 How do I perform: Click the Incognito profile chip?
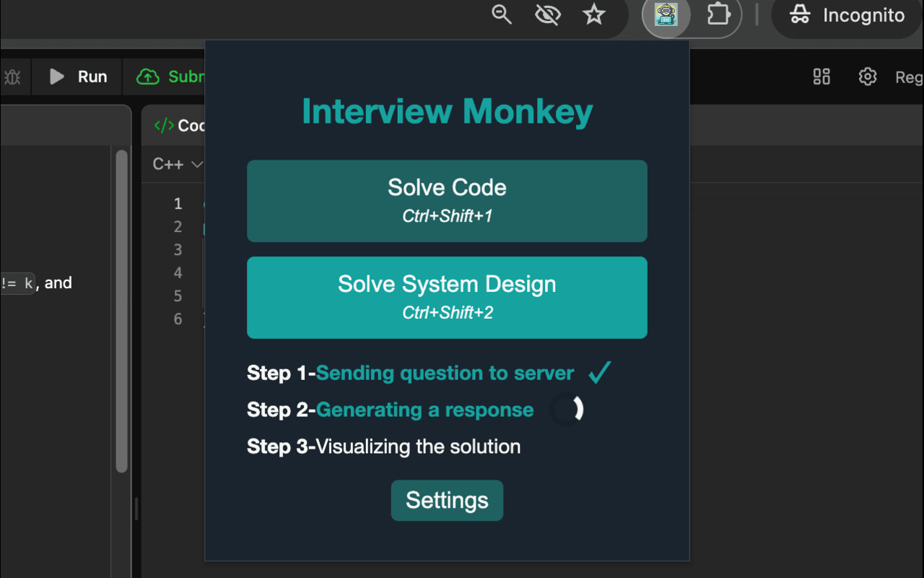point(848,15)
